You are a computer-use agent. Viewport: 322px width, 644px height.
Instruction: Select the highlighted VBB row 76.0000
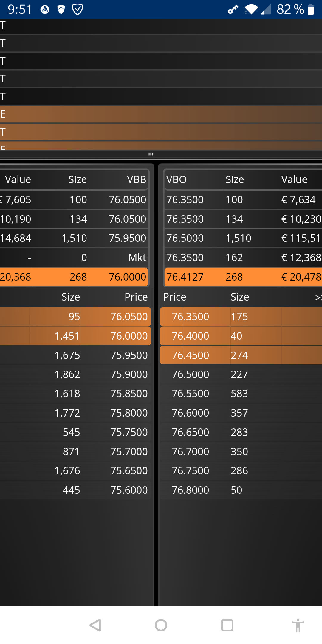(x=74, y=277)
